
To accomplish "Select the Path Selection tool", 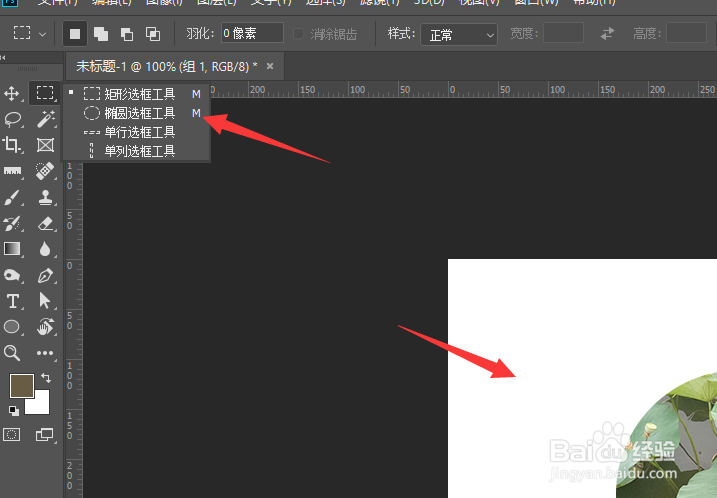I will pos(45,301).
